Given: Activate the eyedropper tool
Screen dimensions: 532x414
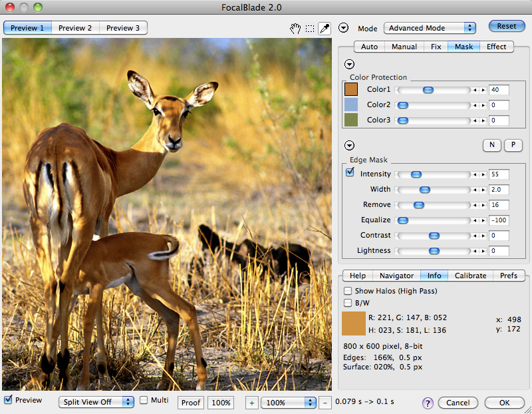Looking at the screenshot, I should [x=325, y=28].
